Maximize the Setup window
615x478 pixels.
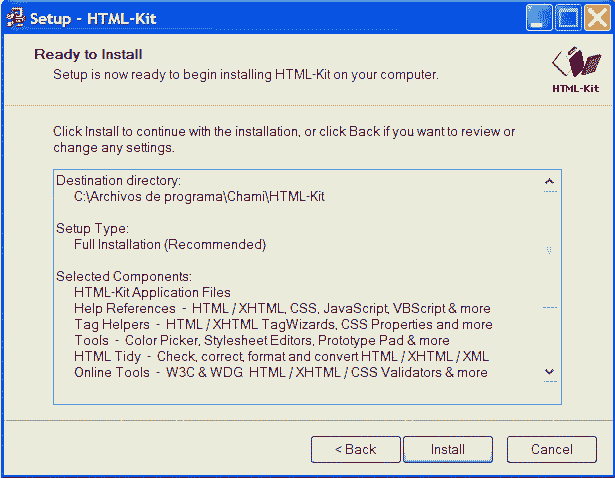tap(568, 18)
